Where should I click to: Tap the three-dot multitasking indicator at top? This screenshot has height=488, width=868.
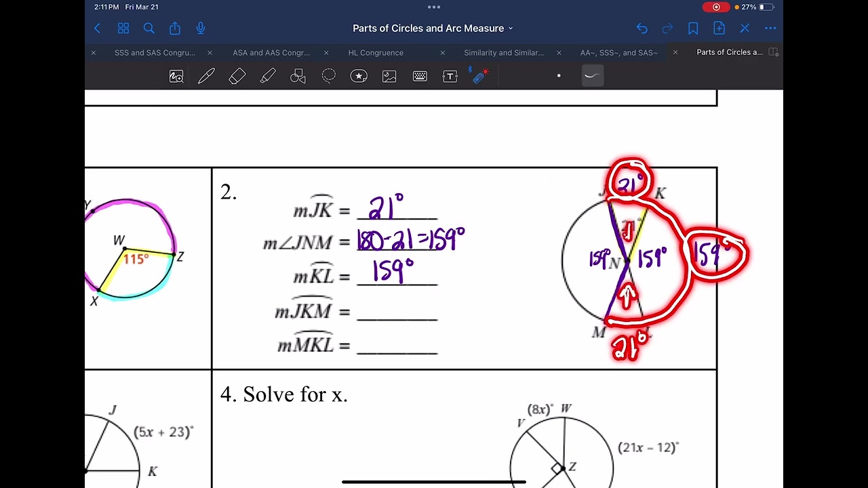(434, 7)
